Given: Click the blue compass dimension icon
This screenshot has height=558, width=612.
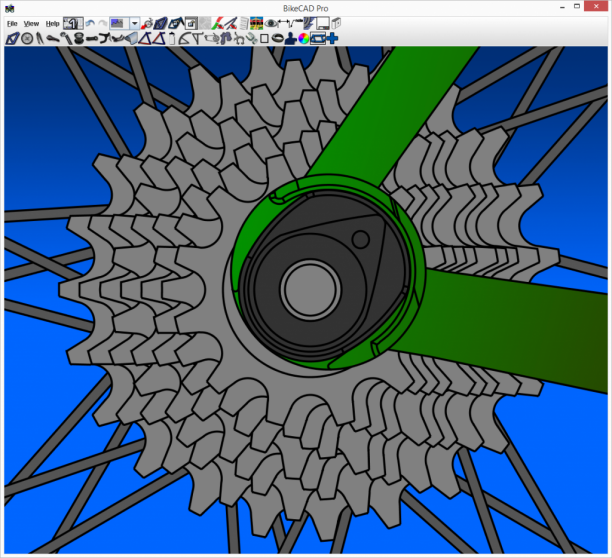Looking at the screenshot, I should (231, 23).
